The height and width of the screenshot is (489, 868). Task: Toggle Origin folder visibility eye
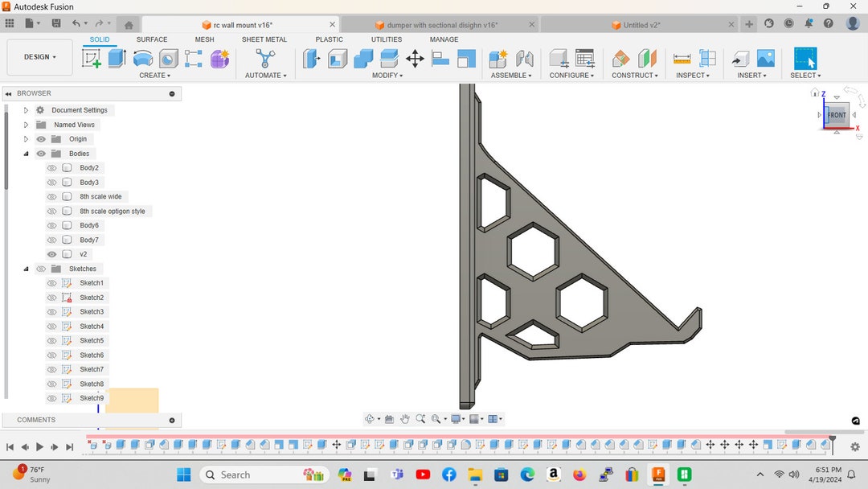[41, 139]
